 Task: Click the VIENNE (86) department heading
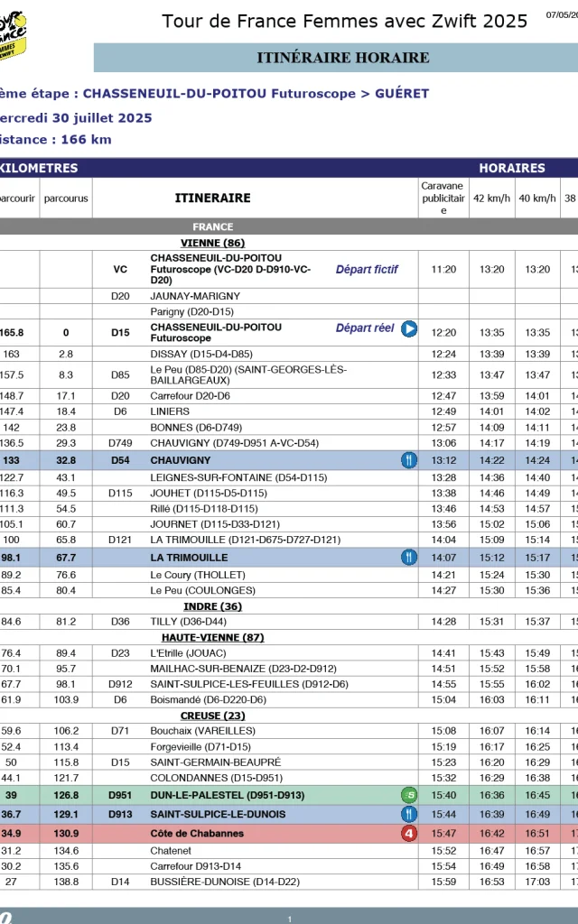(213, 243)
